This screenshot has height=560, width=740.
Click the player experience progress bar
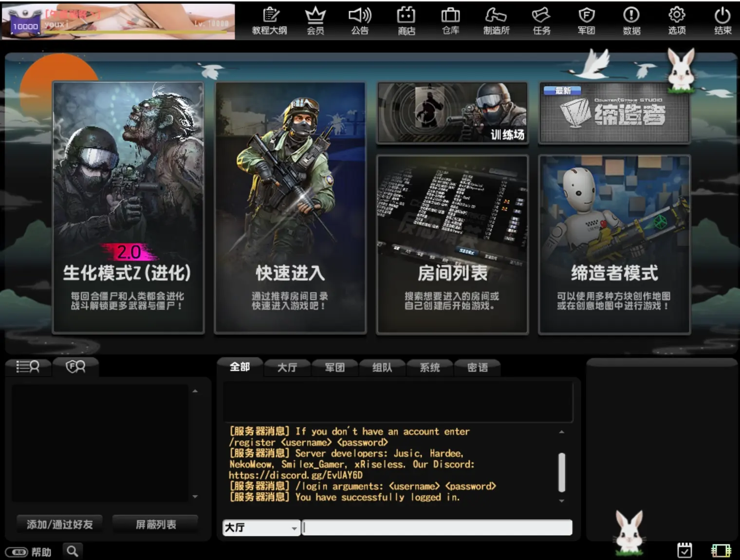[136, 32]
